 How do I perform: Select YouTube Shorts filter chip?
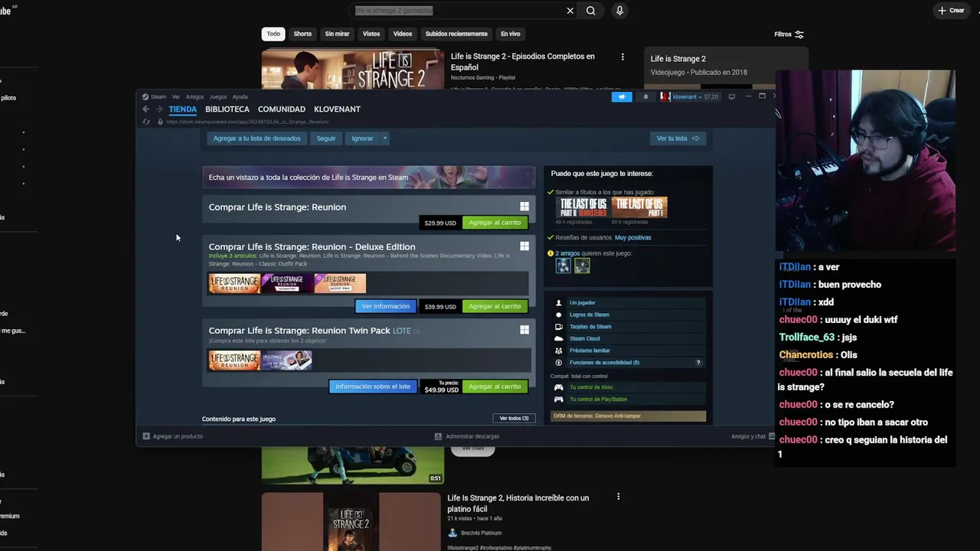pos(302,34)
